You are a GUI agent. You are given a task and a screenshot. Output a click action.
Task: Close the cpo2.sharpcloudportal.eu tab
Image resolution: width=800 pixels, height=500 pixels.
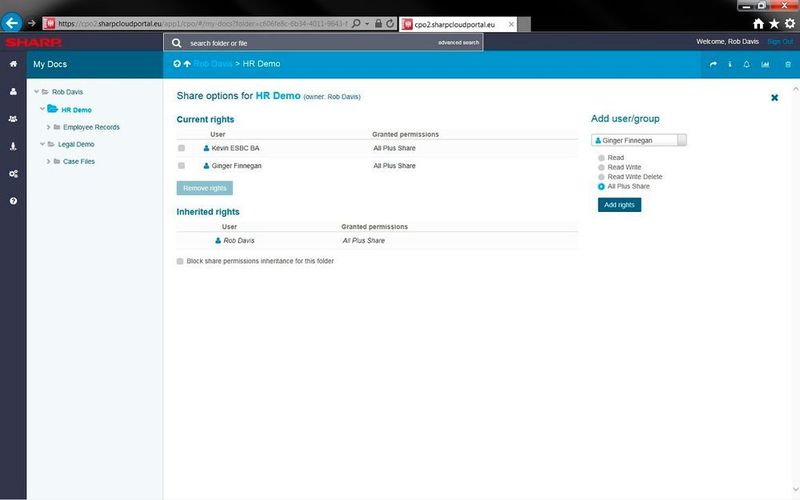click(x=511, y=24)
